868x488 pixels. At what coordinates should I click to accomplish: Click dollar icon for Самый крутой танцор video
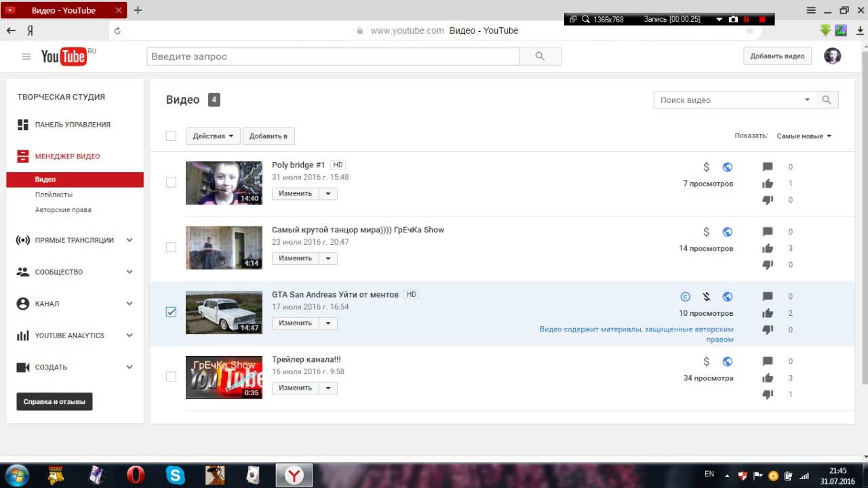click(x=706, y=232)
